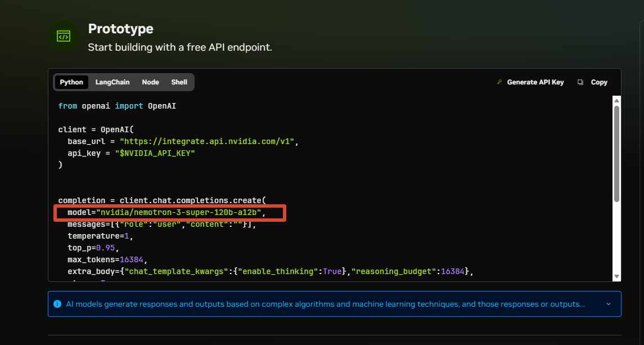Click the 'from openai import OpenAI' line

coord(117,106)
